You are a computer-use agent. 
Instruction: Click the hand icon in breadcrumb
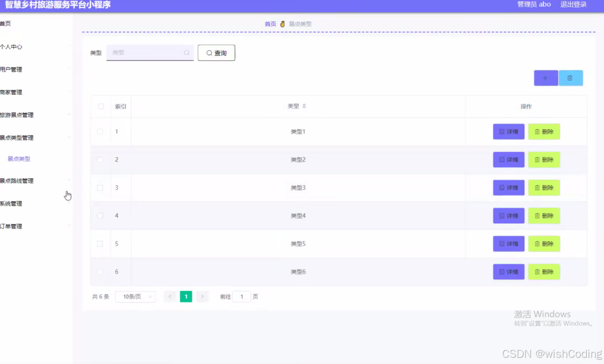tap(282, 24)
